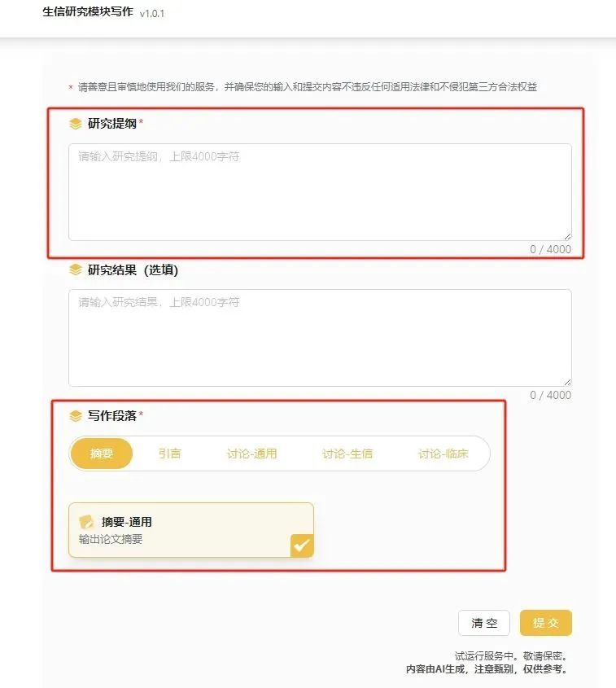Open the 讨论-生信 tab
616x688 pixels.
(x=347, y=454)
